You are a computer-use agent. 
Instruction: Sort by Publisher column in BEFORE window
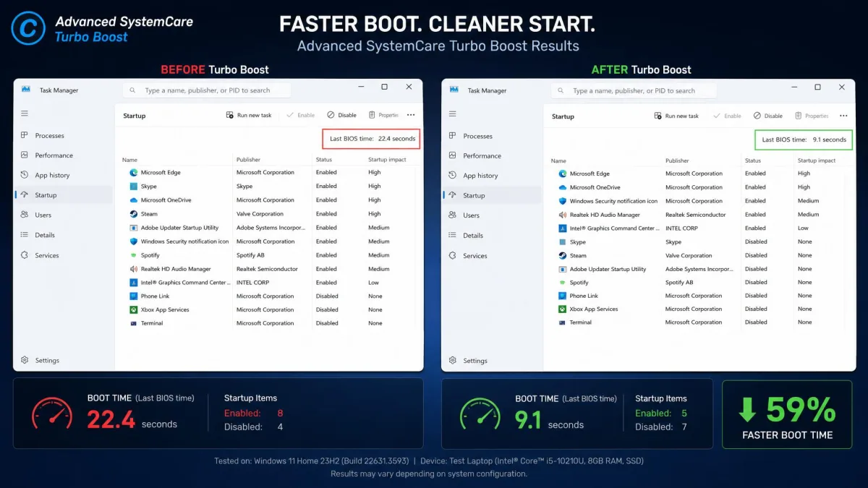248,160
